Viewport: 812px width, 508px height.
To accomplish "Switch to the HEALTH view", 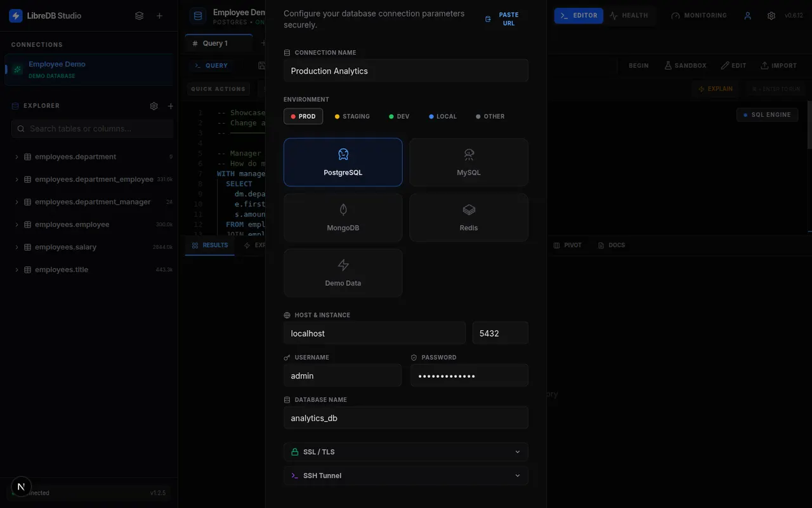I will [x=628, y=16].
